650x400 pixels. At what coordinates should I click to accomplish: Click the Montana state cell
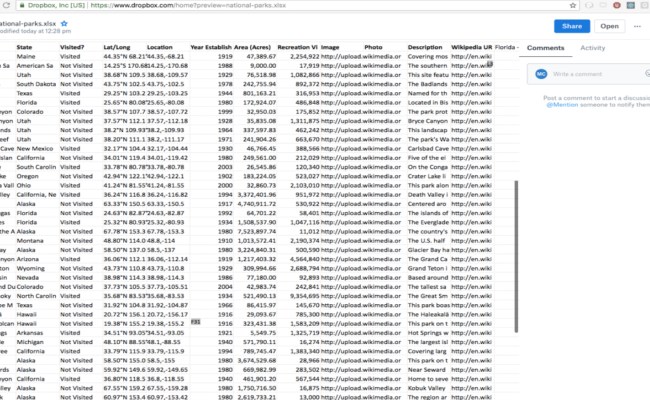click(30, 240)
